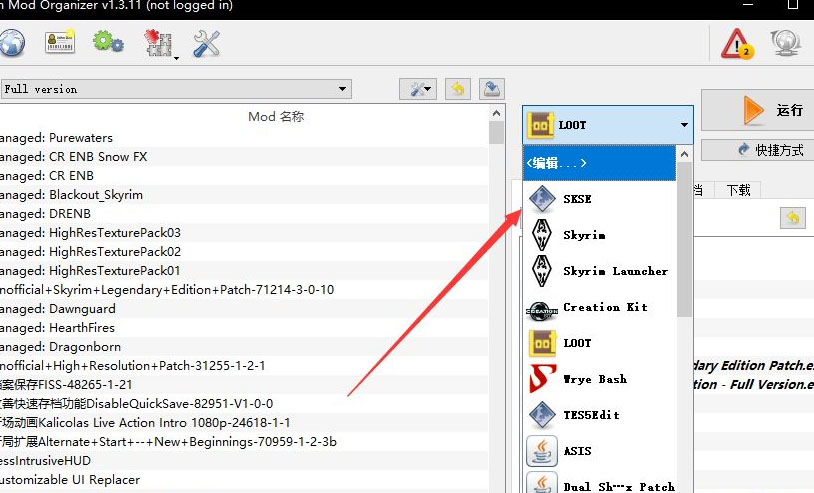Open the Full version profile dropdown
Screen dimensions: 814x493
[176, 89]
